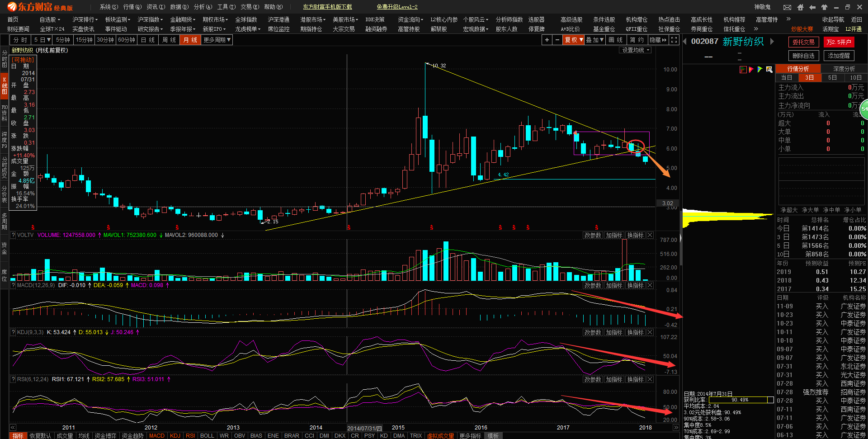This screenshot has height=439, width=868.
Task: Click the zoom-out minus icon above chart
Action: coord(557,40)
